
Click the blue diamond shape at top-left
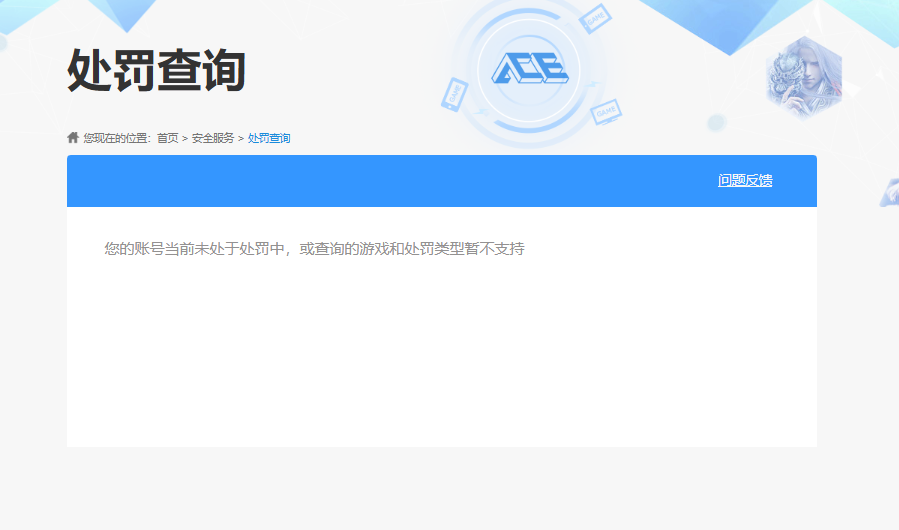125,12
